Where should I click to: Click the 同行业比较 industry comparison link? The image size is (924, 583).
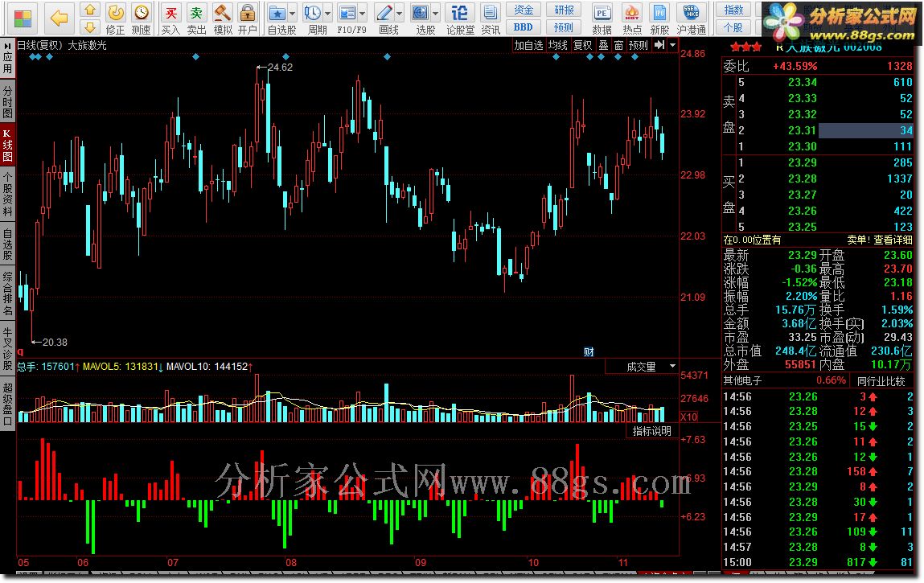[881, 381]
